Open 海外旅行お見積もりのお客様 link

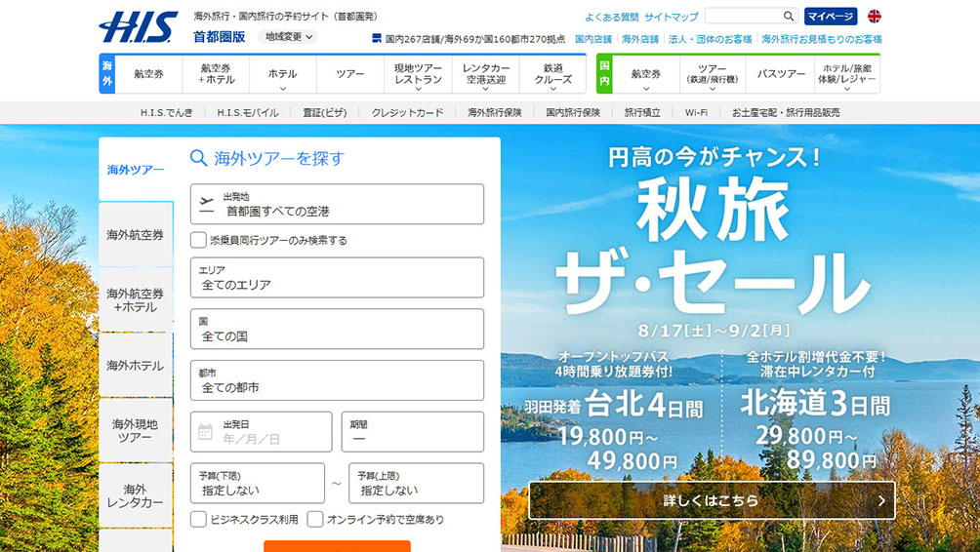tap(821, 39)
